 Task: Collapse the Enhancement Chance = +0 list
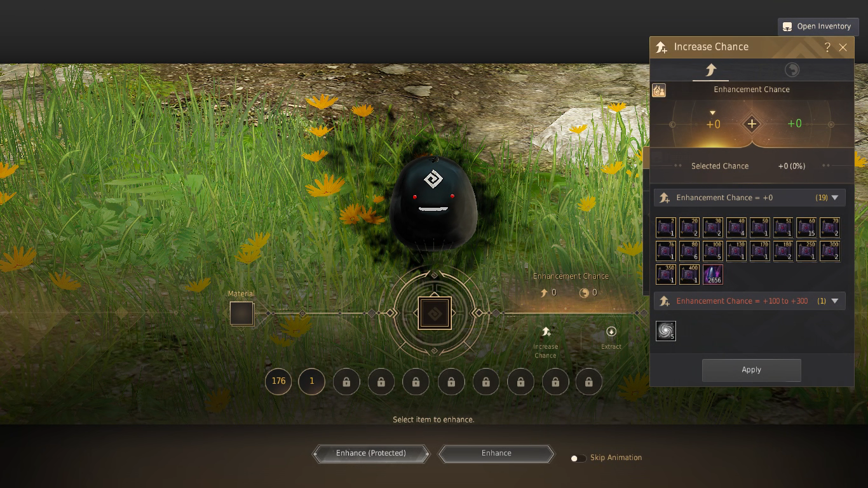point(835,198)
